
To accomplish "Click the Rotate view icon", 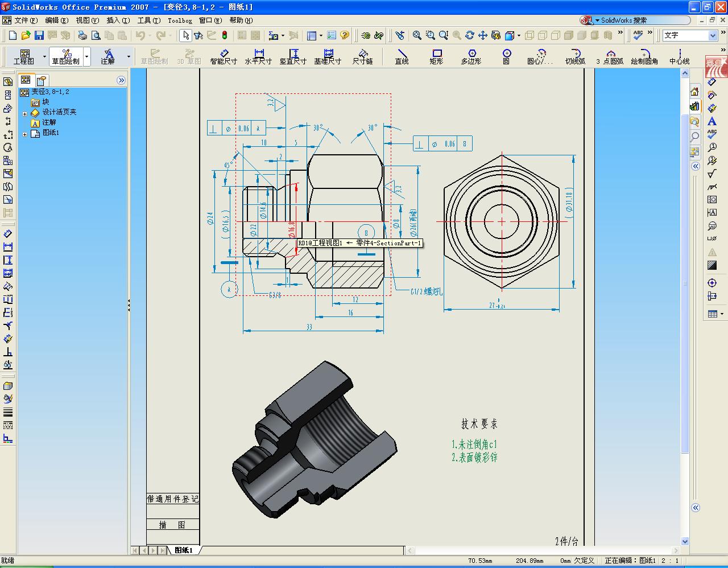I will pos(469,35).
